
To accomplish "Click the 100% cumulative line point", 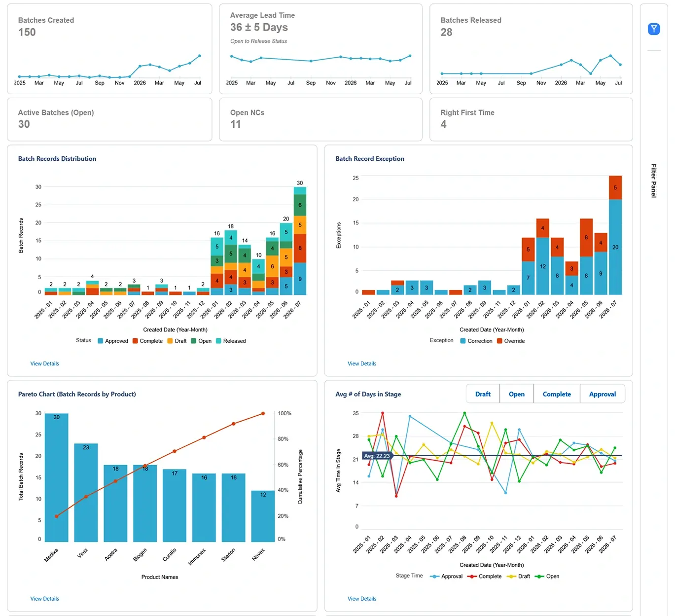I will click(x=263, y=413).
